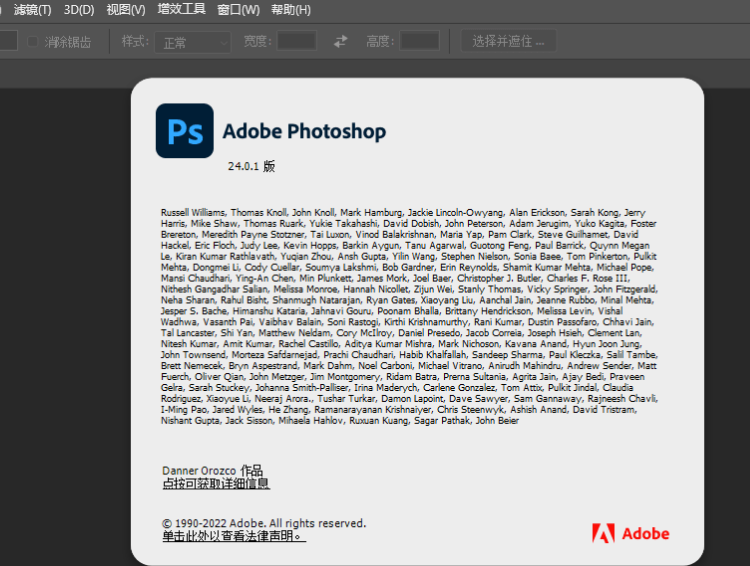Open the 增效工具 menu
750x566 pixels.
coord(182,9)
